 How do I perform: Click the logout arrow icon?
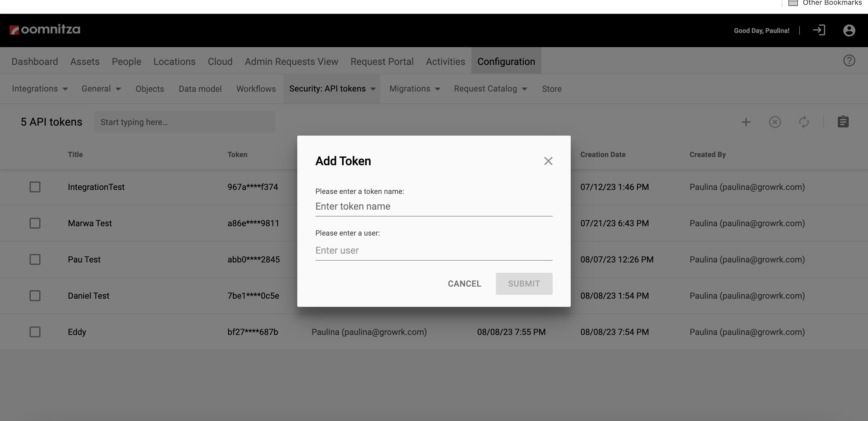[819, 30]
